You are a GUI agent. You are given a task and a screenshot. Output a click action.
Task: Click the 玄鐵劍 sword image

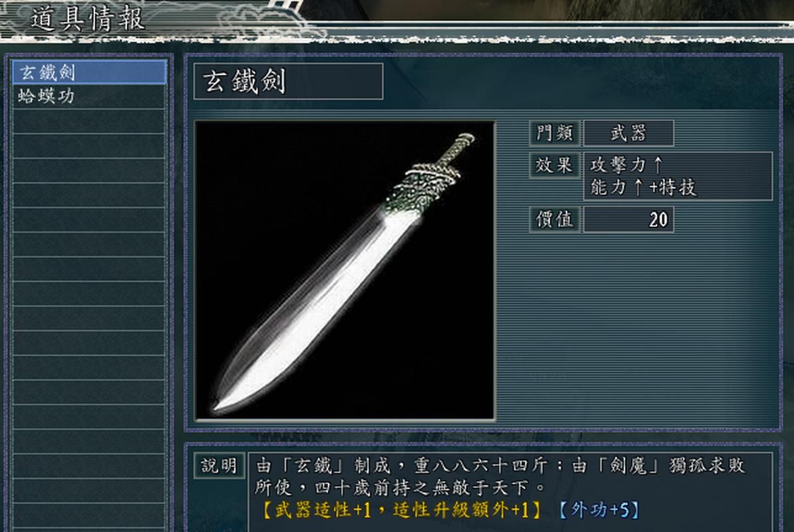pyautogui.click(x=344, y=270)
